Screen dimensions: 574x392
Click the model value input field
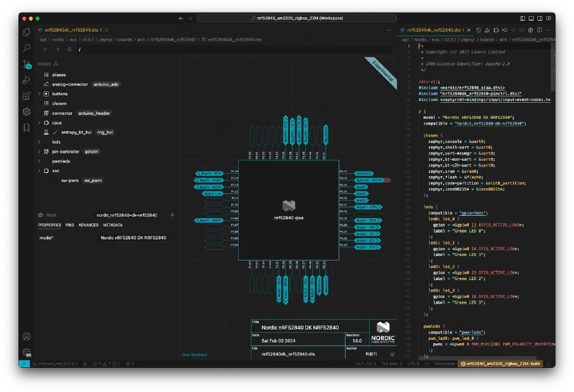[133, 238]
